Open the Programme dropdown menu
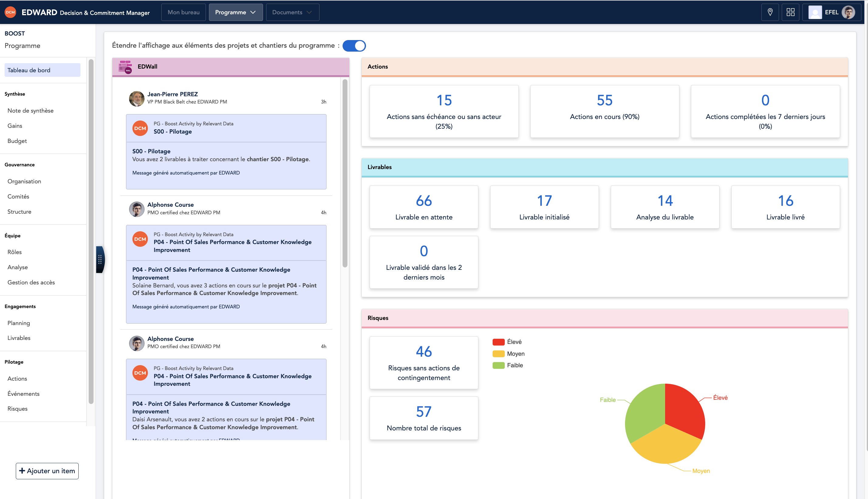 click(x=235, y=12)
